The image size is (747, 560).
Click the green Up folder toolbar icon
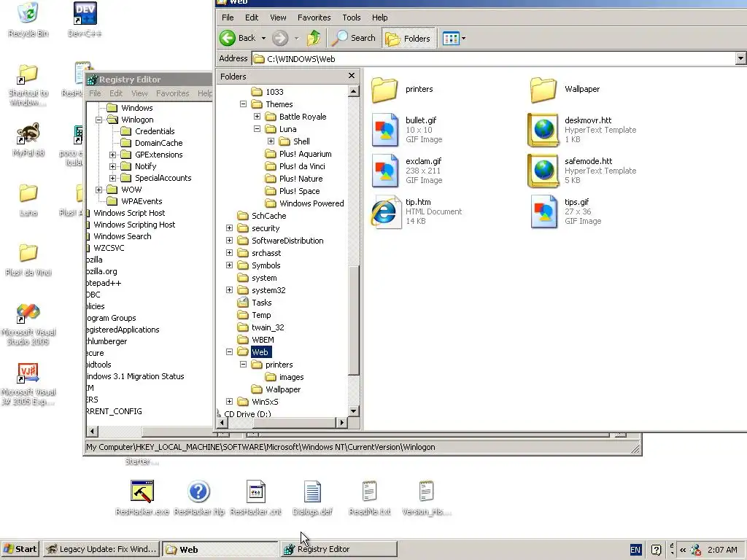coord(314,38)
